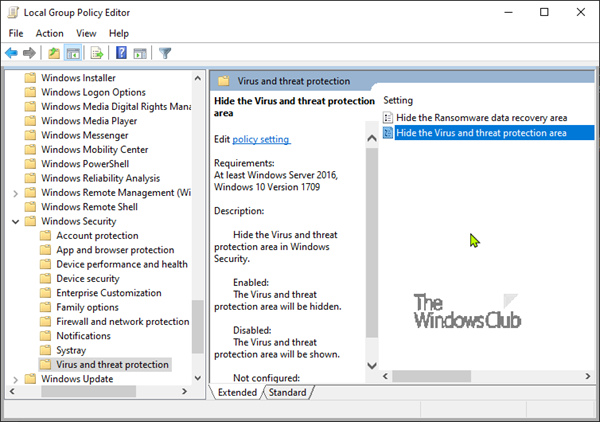Image resolution: width=600 pixels, height=422 pixels.
Task: Click the settings list scroll left arrow
Action: pos(386,376)
